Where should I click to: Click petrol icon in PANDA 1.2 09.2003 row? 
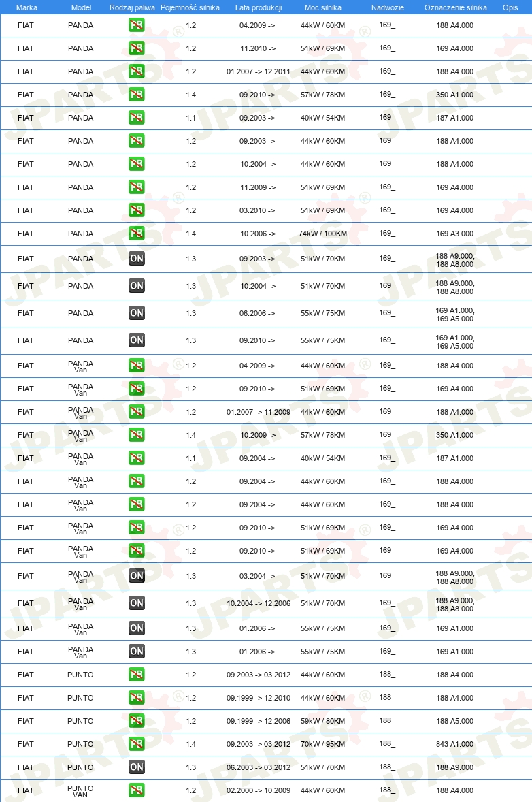(137, 141)
